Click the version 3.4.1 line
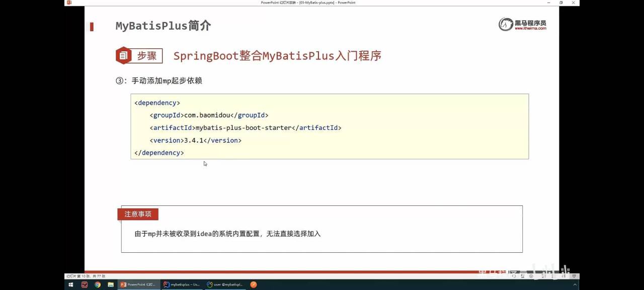This screenshot has height=290, width=644. tap(195, 140)
